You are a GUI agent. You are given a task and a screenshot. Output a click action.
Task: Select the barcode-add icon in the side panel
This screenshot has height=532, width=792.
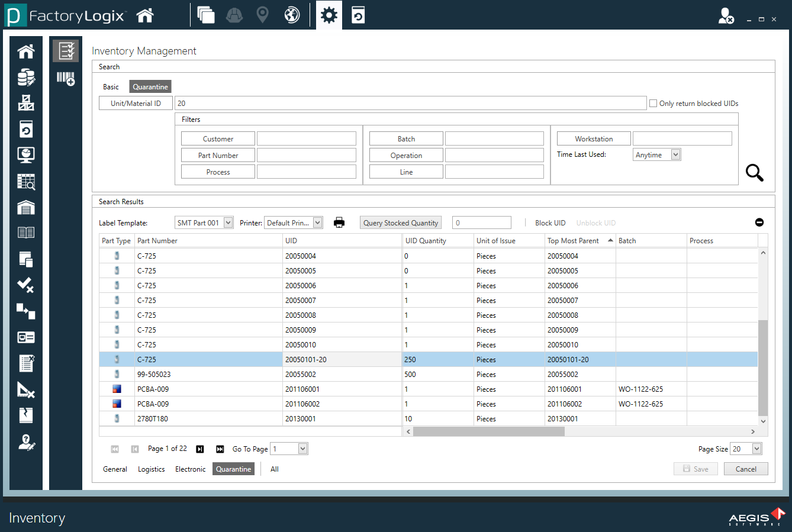[65, 78]
